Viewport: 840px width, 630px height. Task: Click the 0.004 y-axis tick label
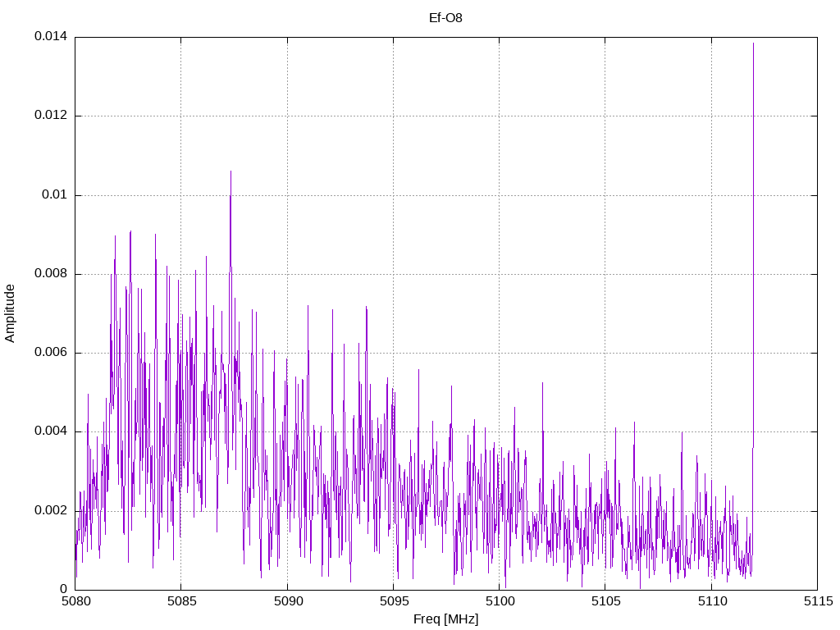click(51, 431)
